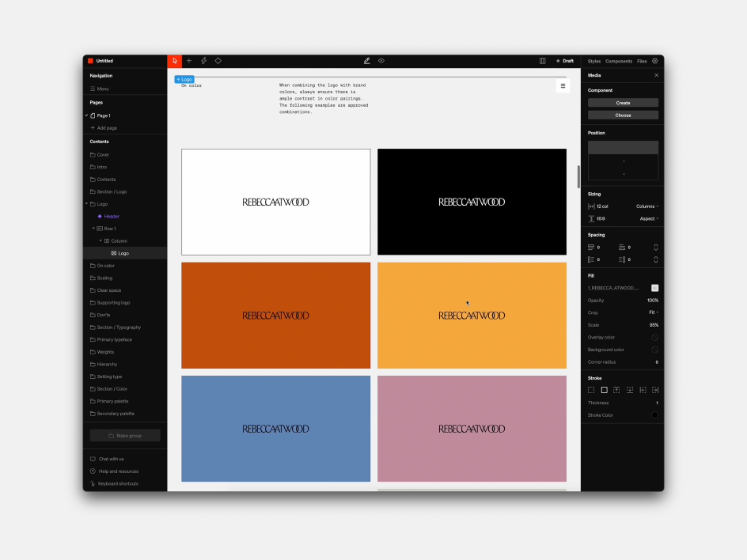
Task: Select the diamond component tool
Action: (218, 61)
